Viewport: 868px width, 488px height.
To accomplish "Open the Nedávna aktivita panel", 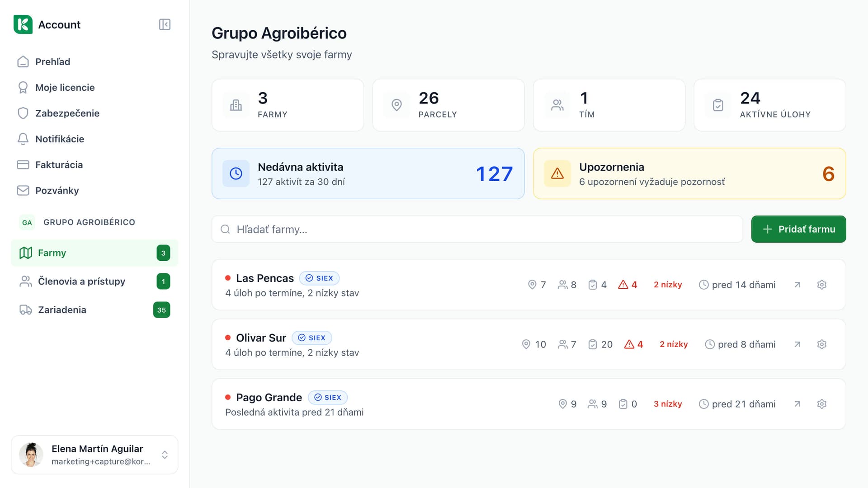I will (368, 174).
